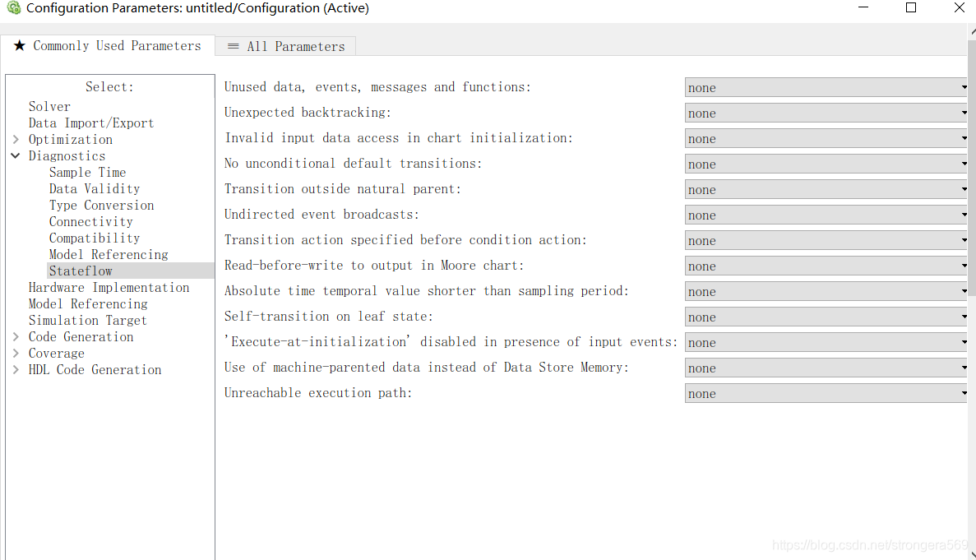Screen dimensions: 976x560
Task: Select the Simulation Target category
Action: (87, 320)
